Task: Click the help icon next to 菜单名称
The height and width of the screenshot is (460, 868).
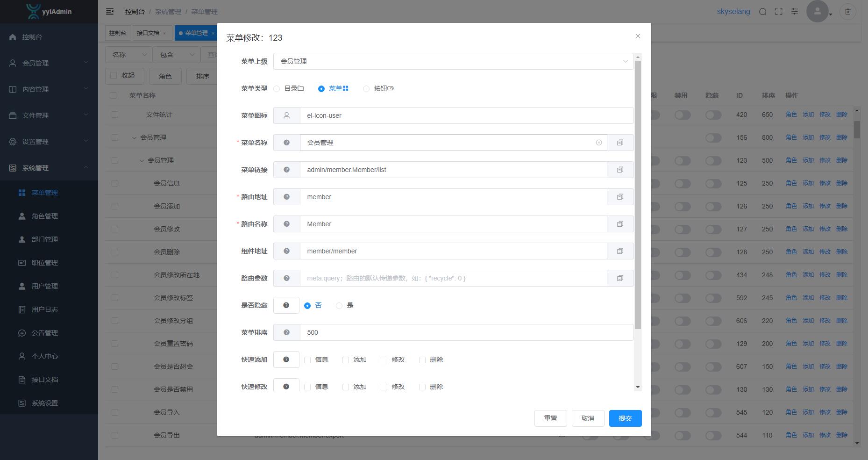Action: (286, 143)
